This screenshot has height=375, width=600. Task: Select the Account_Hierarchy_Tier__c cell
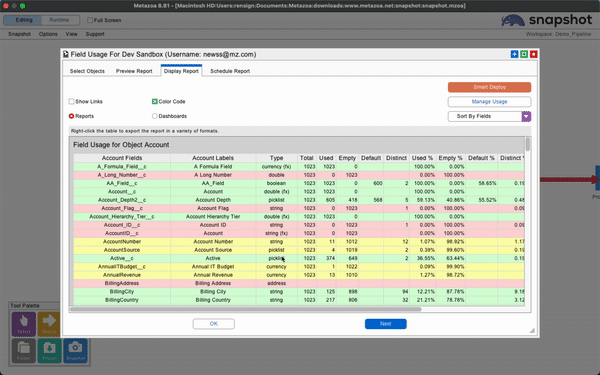tap(122, 217)
